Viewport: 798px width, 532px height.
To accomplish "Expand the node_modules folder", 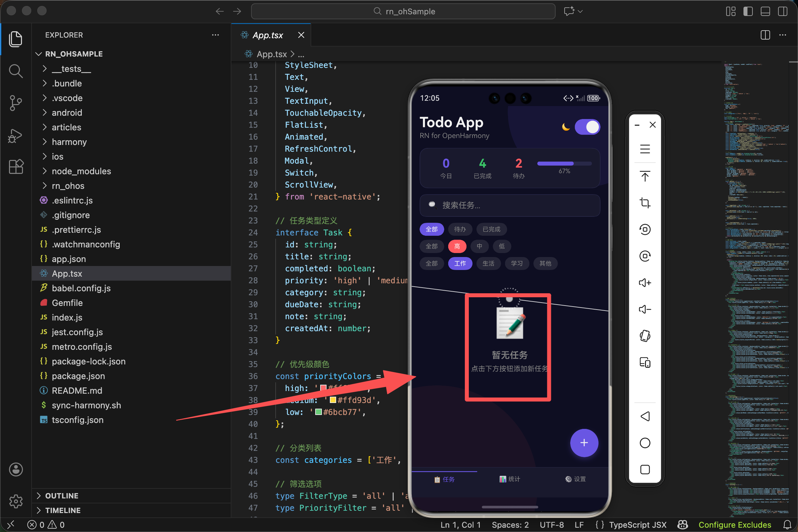I will (81, 171).
